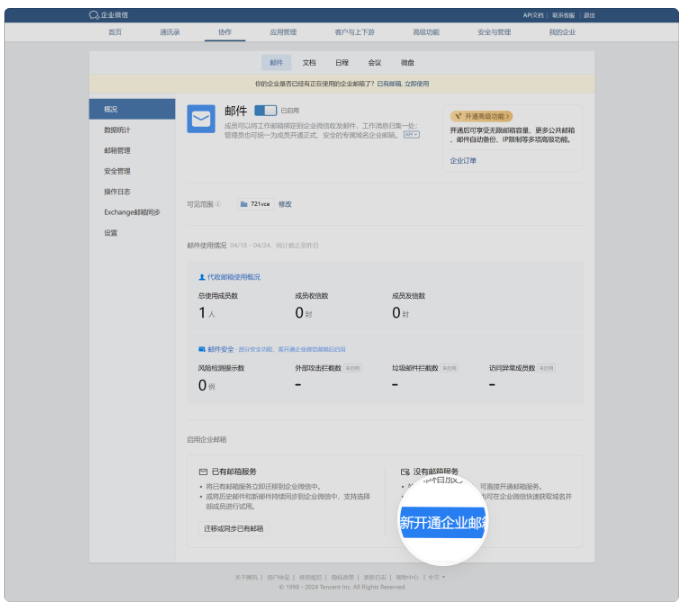Click the info icon beside 可见范围
Image resolution: width=686 pixels, height=615 pixels.
coord(218,204)
